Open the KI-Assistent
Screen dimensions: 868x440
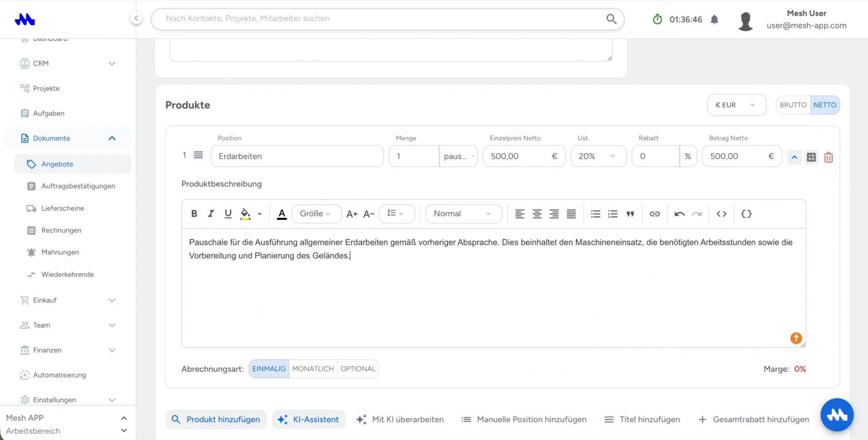coord(308,419)
